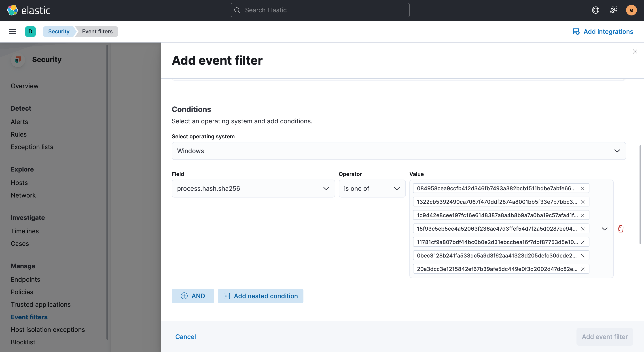This screenshot has width=644, height=352.
Task: Open Trusted applications in sidebar
Action: coord(41,305)
